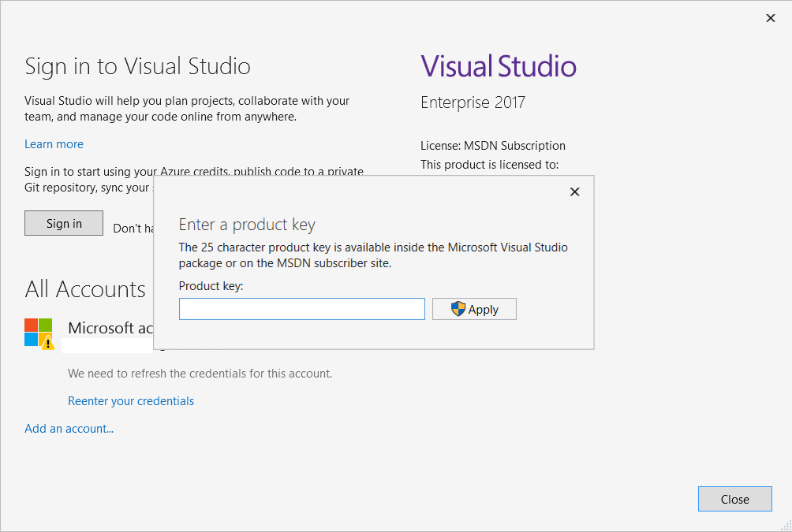Focus the Product key text field

(x=301, y=309)
